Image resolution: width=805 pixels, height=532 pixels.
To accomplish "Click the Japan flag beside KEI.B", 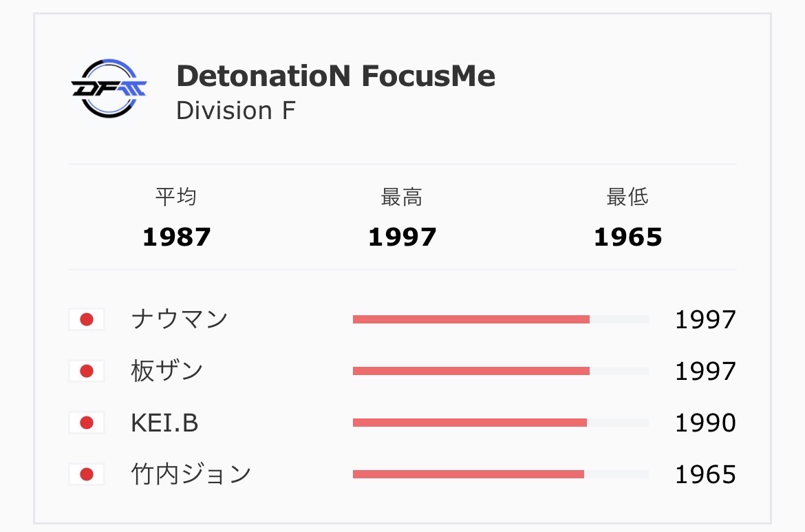I will 87,423.
